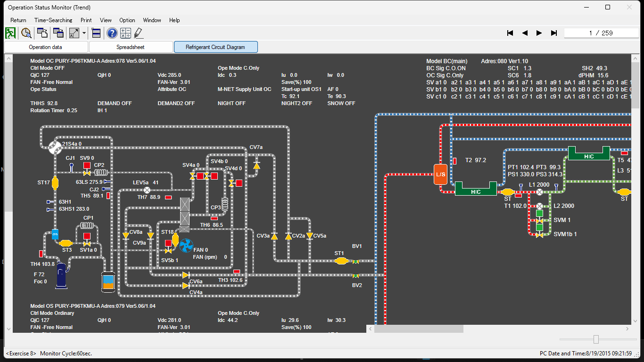Select the Refrigerant Circuit Diagram tab
Image resolution: width=644 pixels, height=362 pixels.
point(215,47)
